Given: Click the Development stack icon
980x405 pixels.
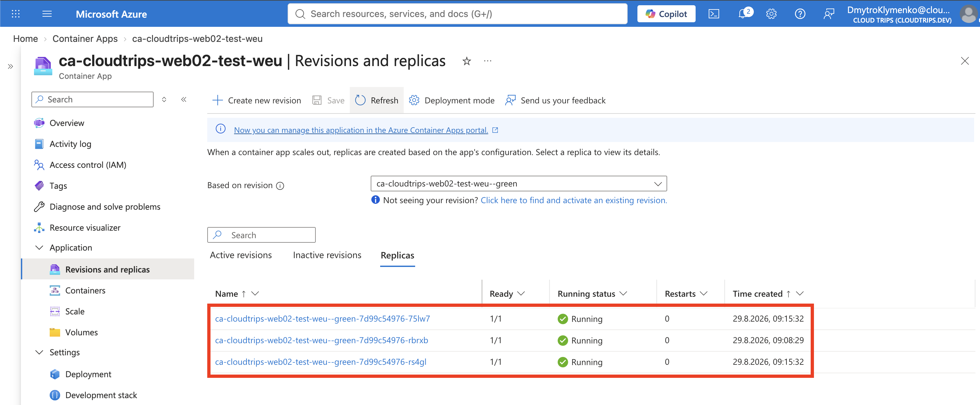Looking at the screenshot, I should tap(55, 395).
